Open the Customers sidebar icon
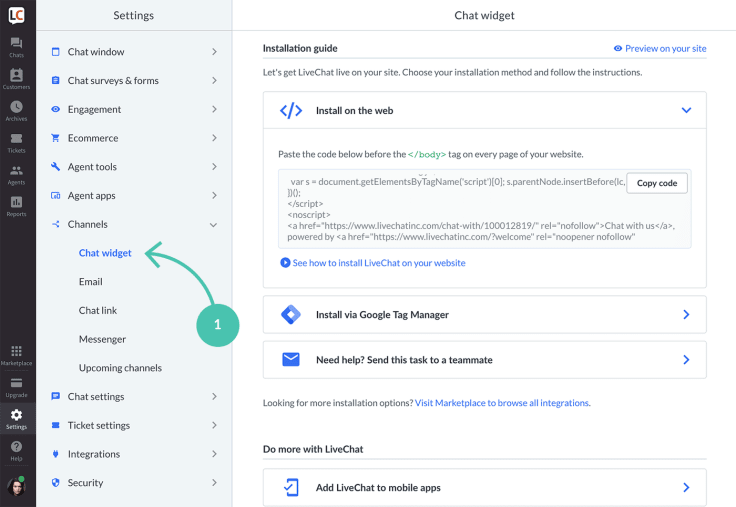 (x=16, y=75)
